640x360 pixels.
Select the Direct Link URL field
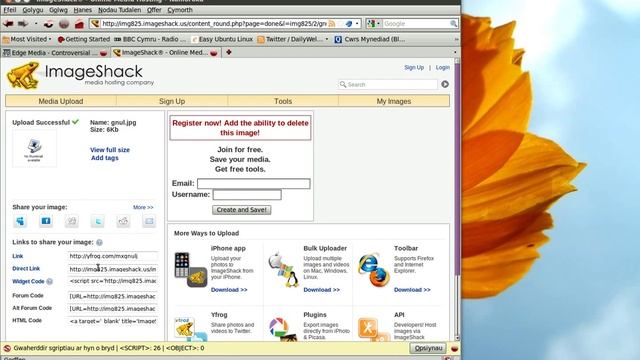(x=113, y=269)
